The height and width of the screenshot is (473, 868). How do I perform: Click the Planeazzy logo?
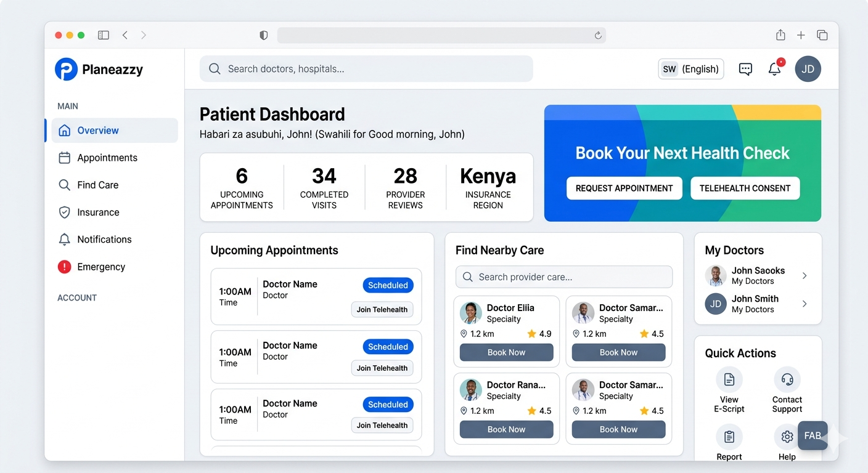point(67,69)
